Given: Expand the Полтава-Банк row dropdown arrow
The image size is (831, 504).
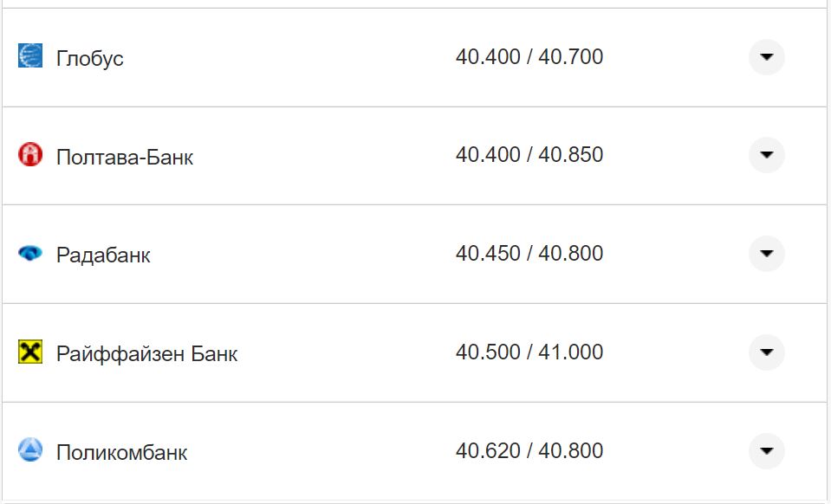Looking at the screenshot, I should pos(766,155).
